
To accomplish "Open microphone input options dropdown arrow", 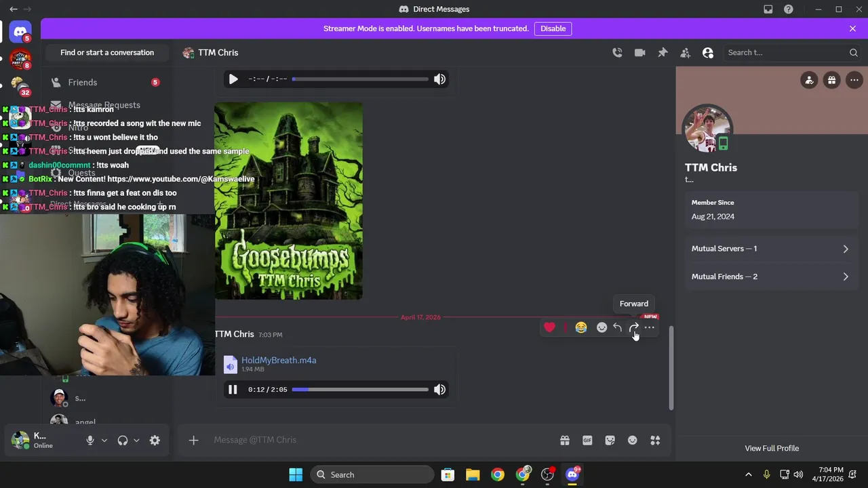I will [x=104, y=441].
